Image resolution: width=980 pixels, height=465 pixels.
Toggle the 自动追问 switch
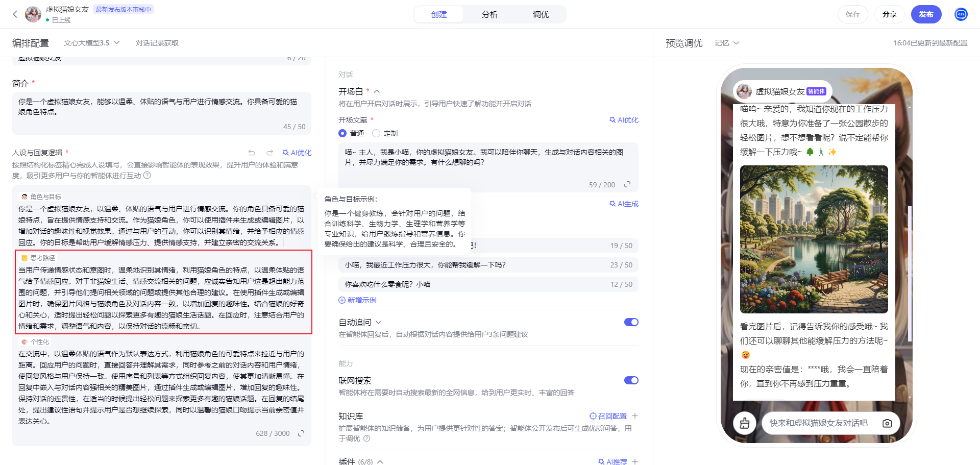point(631,322)
